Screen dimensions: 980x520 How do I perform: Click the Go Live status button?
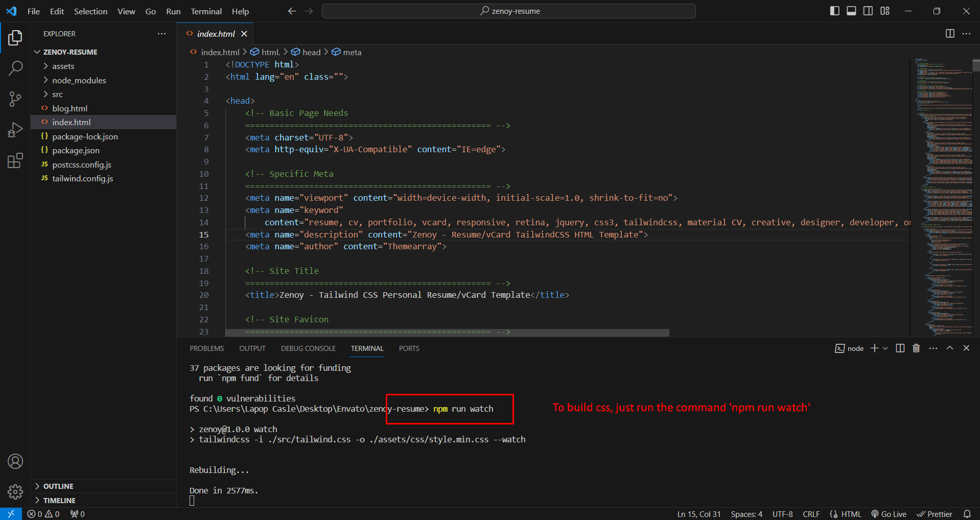click(x=889, y=514)
